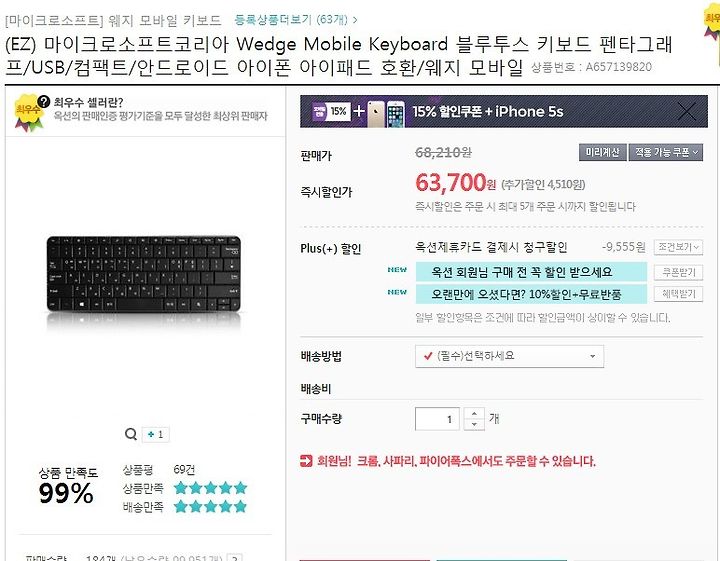Click the 쿠폰받기 button
The image size is (720, 561).
678,272
